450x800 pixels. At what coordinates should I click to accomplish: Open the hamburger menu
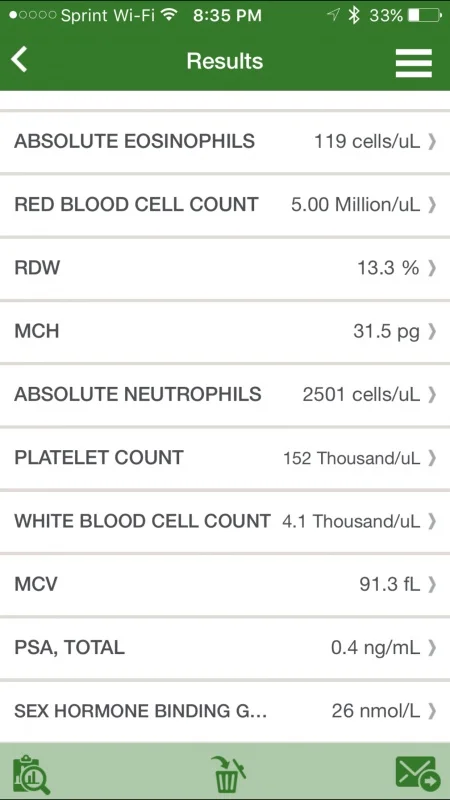(414, 63)
